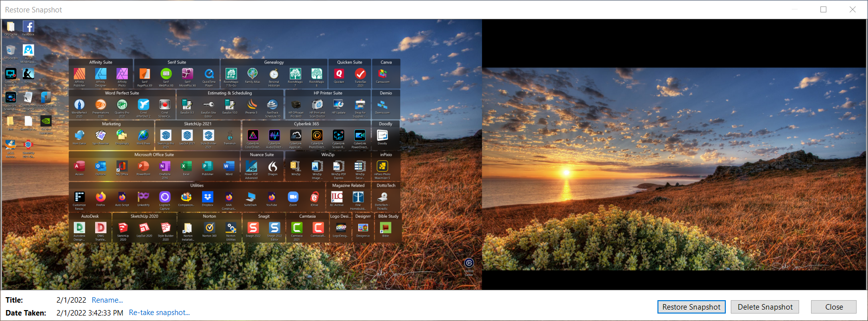The width and height of the screenshot is (868, 321).
Task: Close the dialog with the Close button
Action: 834,307
